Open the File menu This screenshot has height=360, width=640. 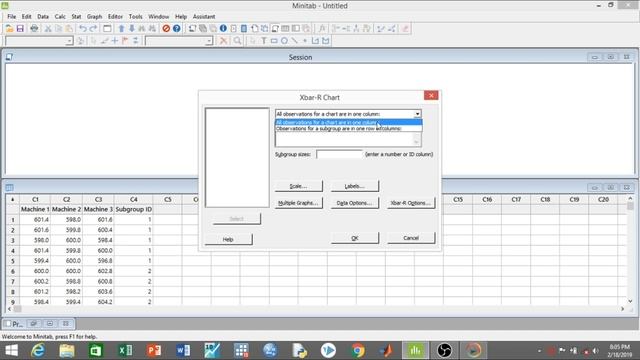coord(12,17)
